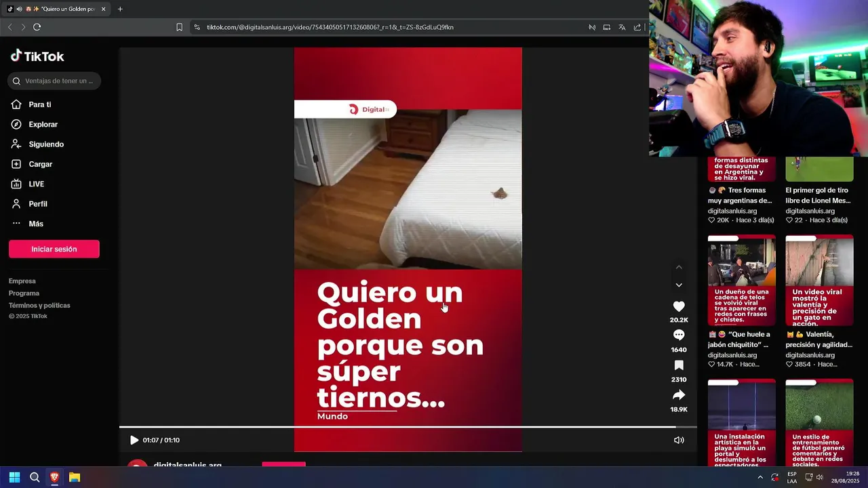This screenshot has width=868, height=488.
Task: Open 'Valentía, precisión y agilidad' title
Action: (819, 340)
